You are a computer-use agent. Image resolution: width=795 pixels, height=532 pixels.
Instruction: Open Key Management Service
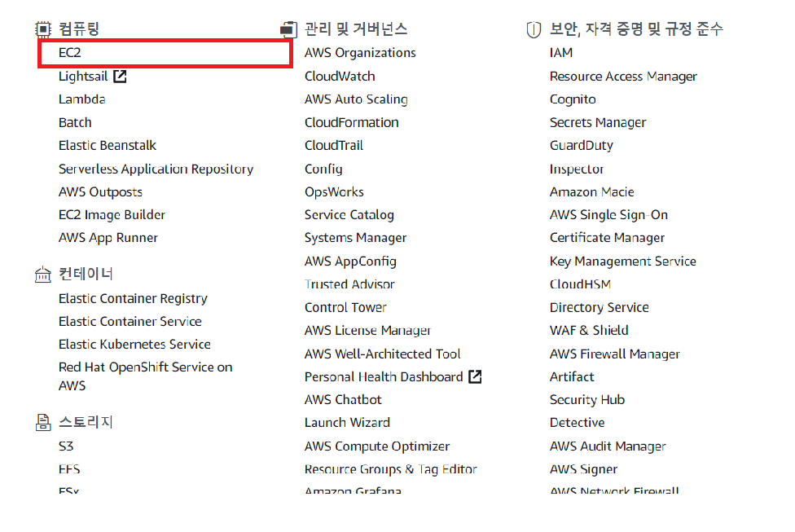pos(622,262)
